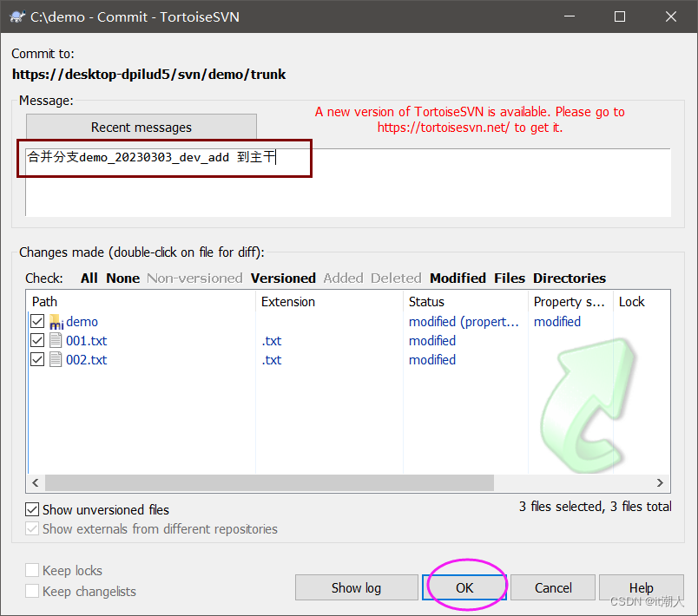This screenshot has height=616, width=698.
Task: Open Help for commit dialog
Action: pyautogui.click(x=641, y=587)
